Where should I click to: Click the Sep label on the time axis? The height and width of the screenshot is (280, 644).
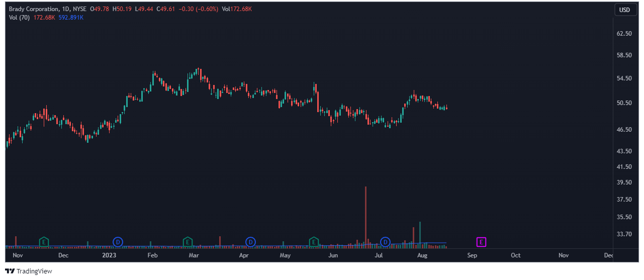tap(472, 255)
